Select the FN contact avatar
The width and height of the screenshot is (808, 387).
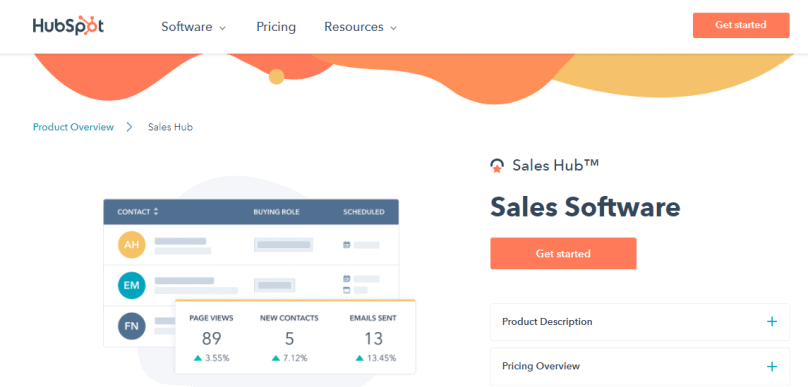131,326
